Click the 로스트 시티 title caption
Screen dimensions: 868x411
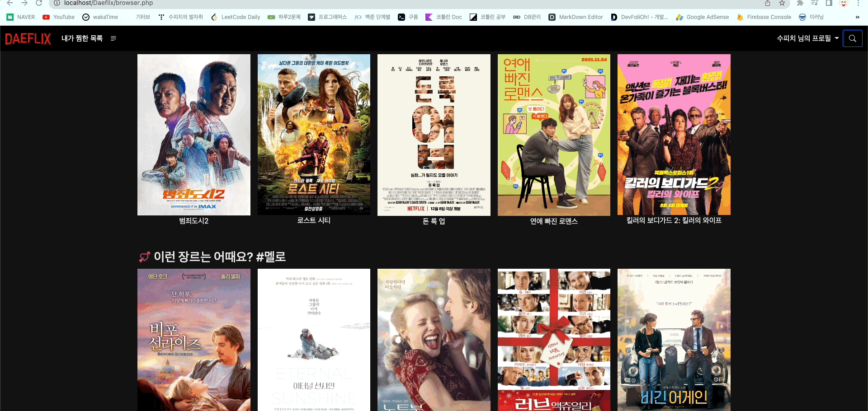pos(314,220)
